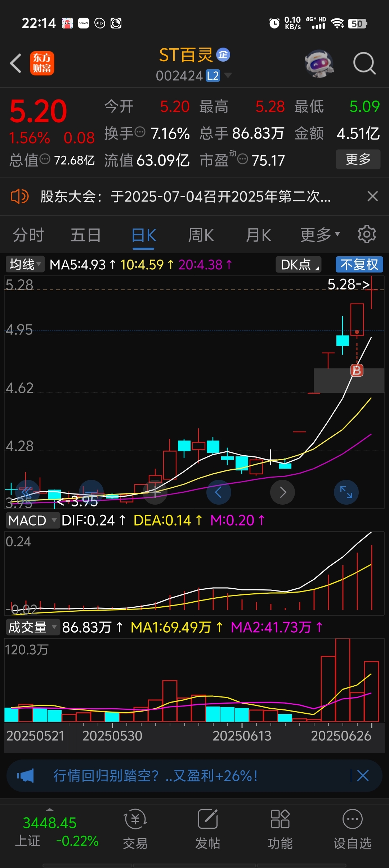
Task: Tap the ST百灵 stock name title
Action: 186,55
